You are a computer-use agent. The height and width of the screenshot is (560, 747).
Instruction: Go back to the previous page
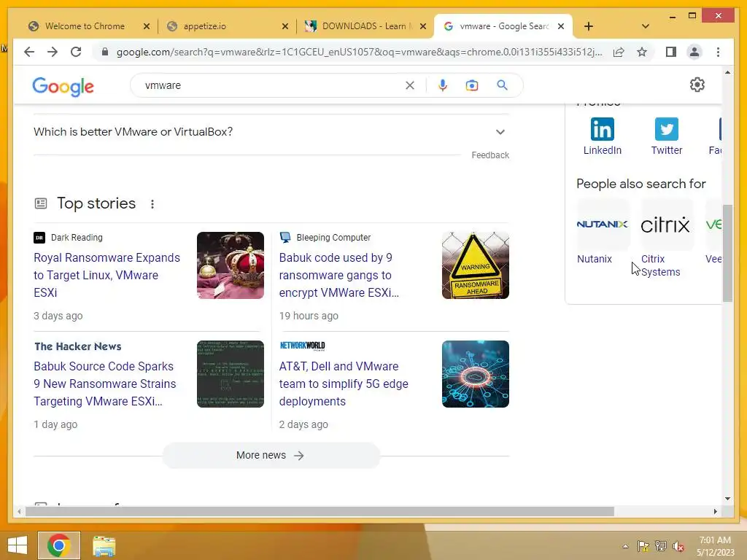29,52
